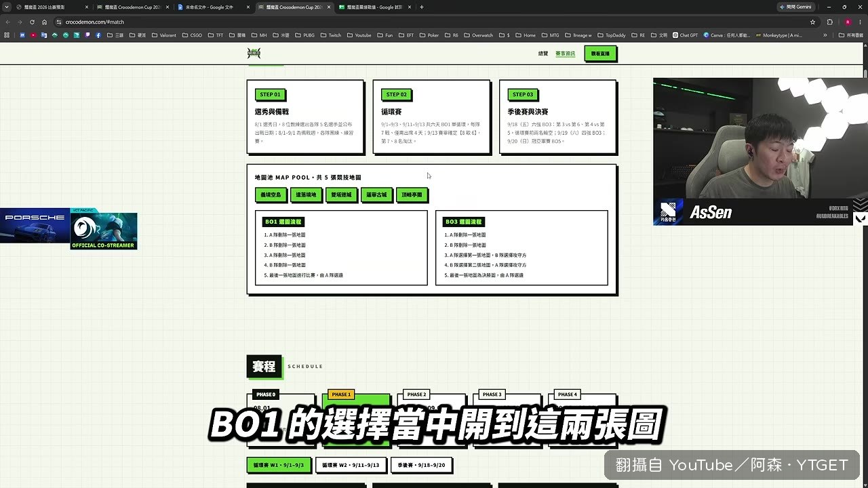Open the Chat GPT bookmark
Viewport: 868px width, 488px height.
685,35
